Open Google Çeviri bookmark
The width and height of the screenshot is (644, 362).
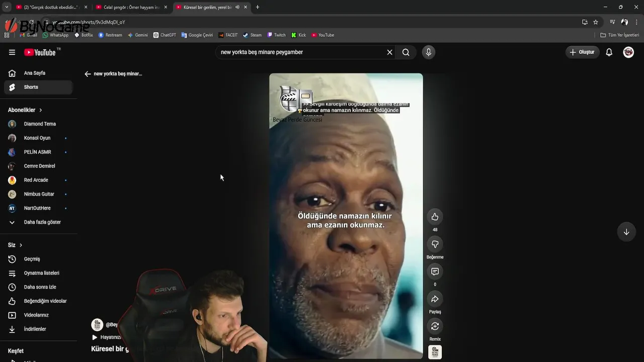click(197, 35)
